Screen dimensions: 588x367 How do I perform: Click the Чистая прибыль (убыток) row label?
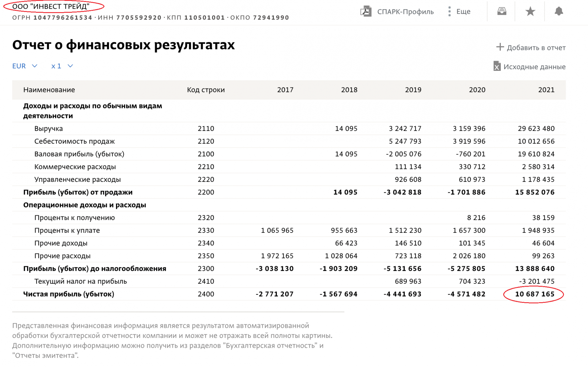(x=69, y=294)
